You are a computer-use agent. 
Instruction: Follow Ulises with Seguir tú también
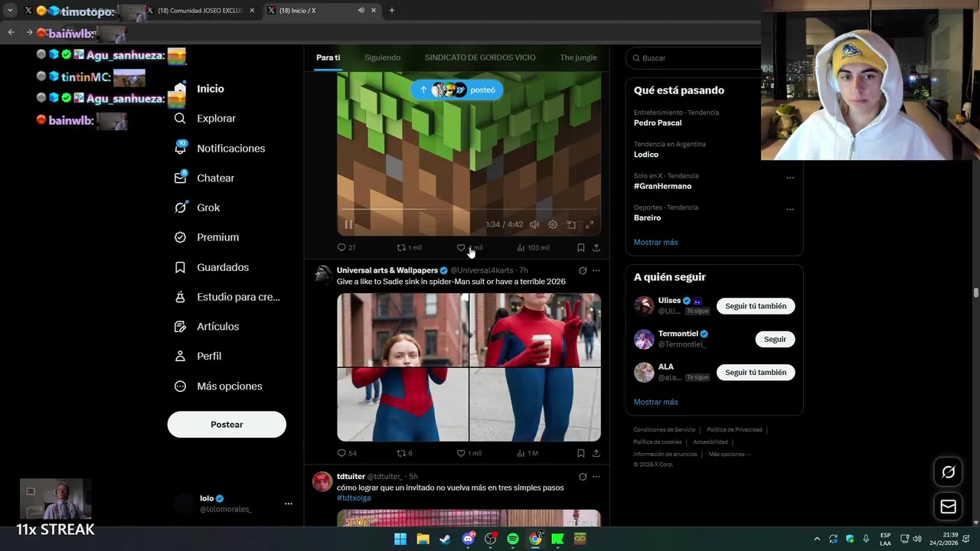(756, 306)
